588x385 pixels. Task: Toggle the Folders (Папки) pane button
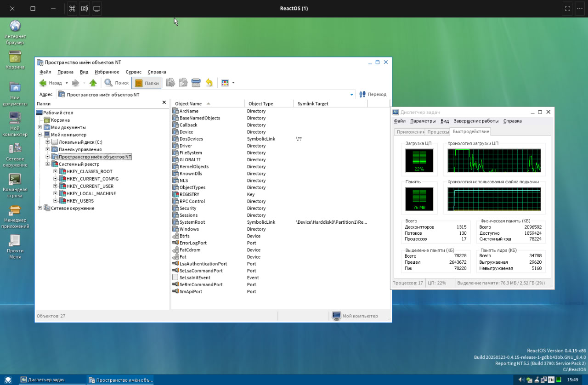click(x=147, y=83)
